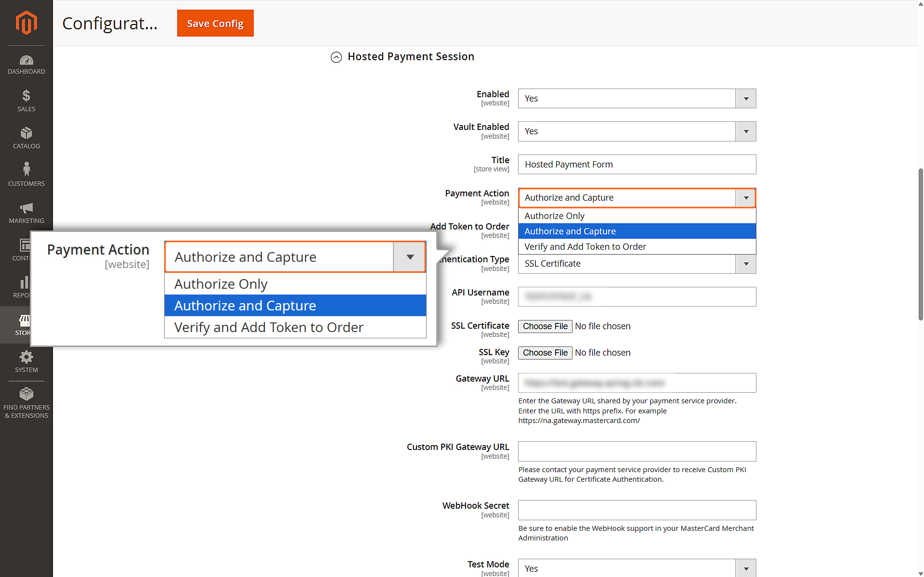Click the Add Token to Order label
The image size is (924, 577).
pos(469,226)
